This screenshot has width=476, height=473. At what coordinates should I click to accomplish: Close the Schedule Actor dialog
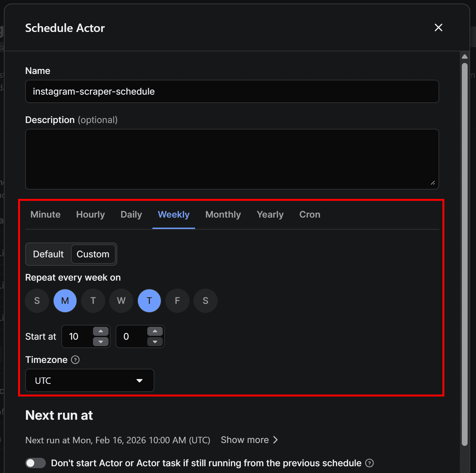tap(438, 28)
